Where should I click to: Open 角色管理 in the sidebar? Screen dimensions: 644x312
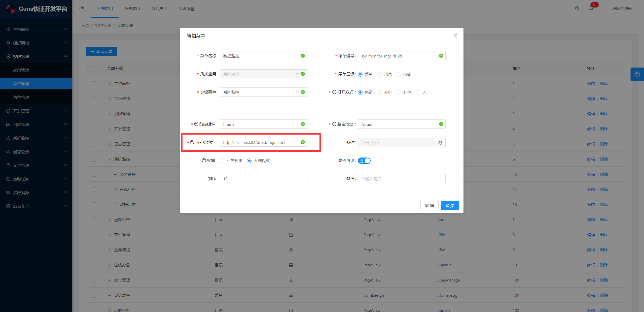coord(21,97)
